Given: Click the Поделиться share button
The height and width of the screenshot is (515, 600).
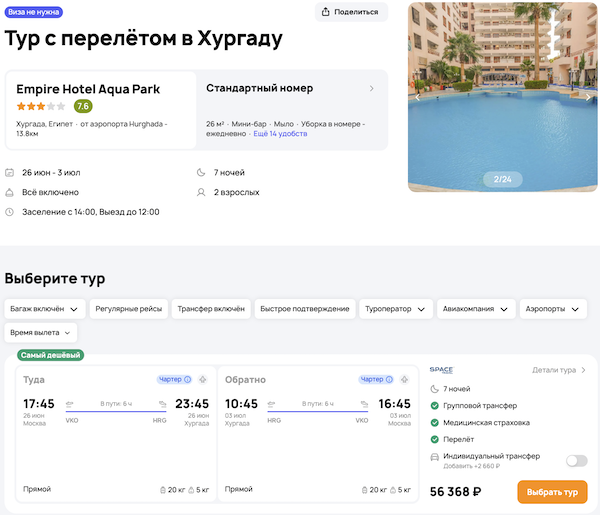Looking at the screenshot, I should point(351,12).
